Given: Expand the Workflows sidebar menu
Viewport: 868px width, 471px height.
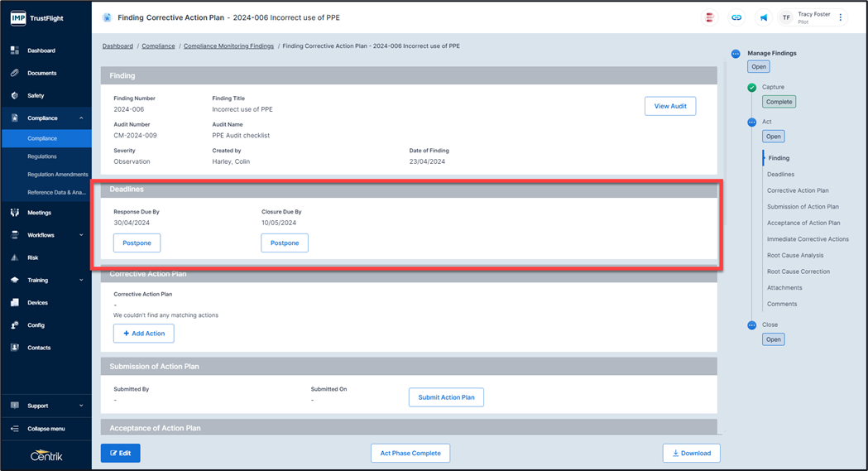Looking at the screenshot, I should [81, 235].
